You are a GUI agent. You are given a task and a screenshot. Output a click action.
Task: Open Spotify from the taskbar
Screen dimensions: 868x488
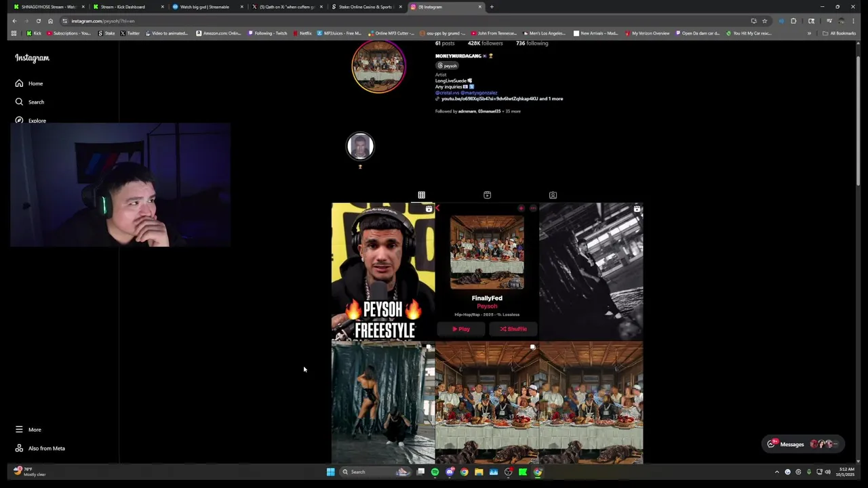435,472
